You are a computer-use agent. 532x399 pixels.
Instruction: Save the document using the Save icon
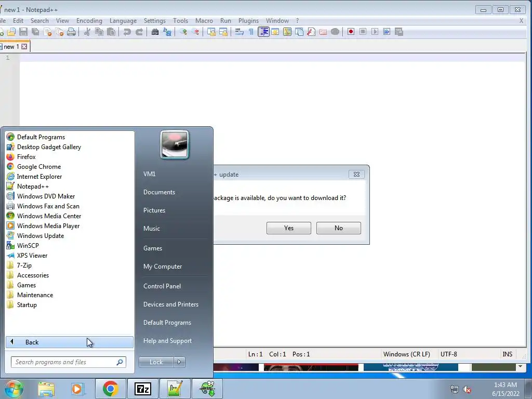(23, 32)
